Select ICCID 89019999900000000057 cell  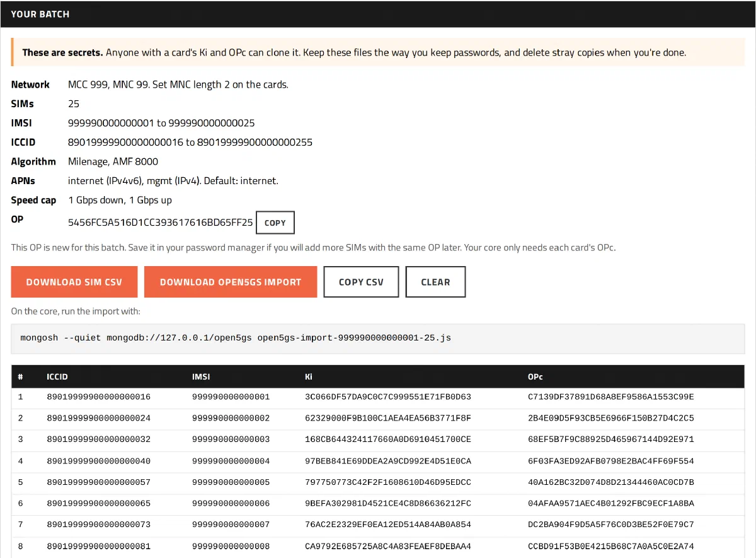point(98,482)
